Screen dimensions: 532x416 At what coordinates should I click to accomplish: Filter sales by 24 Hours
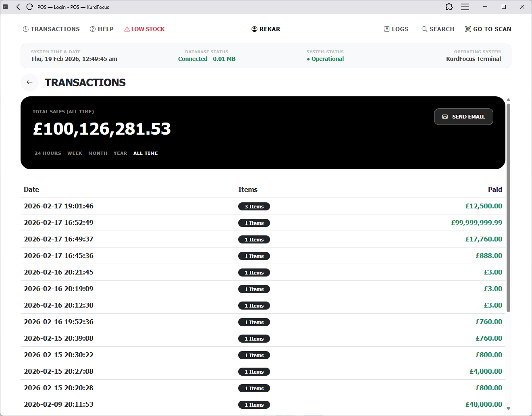pos(48,153)
